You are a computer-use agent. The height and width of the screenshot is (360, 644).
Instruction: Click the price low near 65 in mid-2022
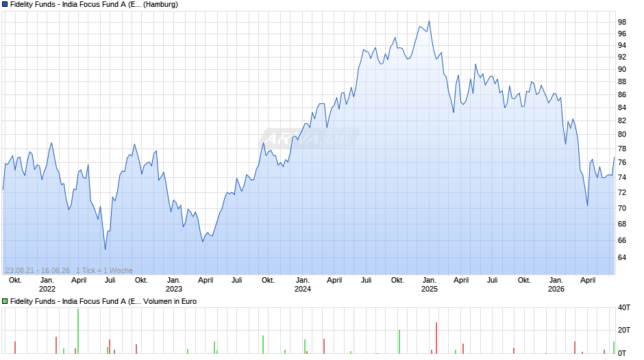(x=105, y=249)
